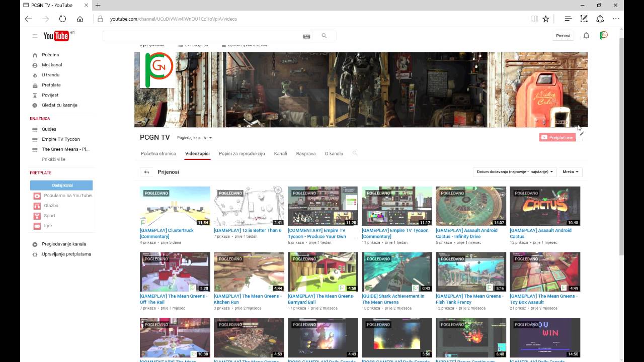This screenshot has height=362, width=644.
Task: Open Assault Android Cactus Infinity Drive thumbnail
Action: [x=471, y=206]
